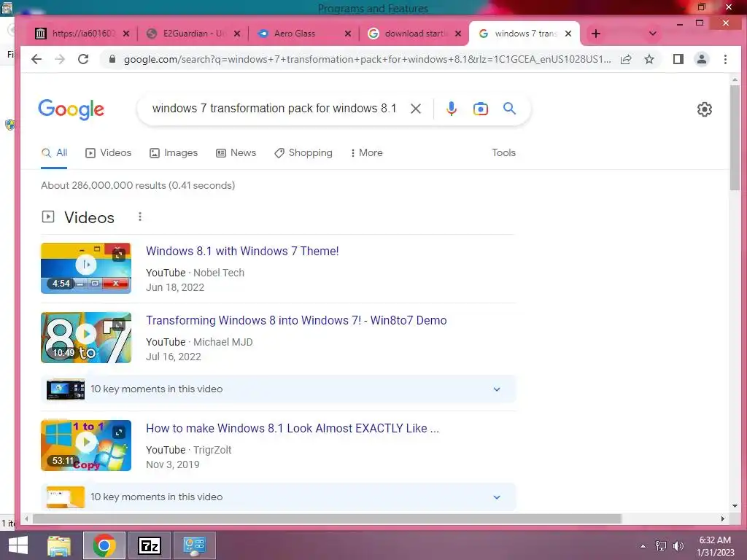Screen dimensions: 747x560
Task: Expand key moments under TrigrZolt video
Action: (x=278, y=497)
